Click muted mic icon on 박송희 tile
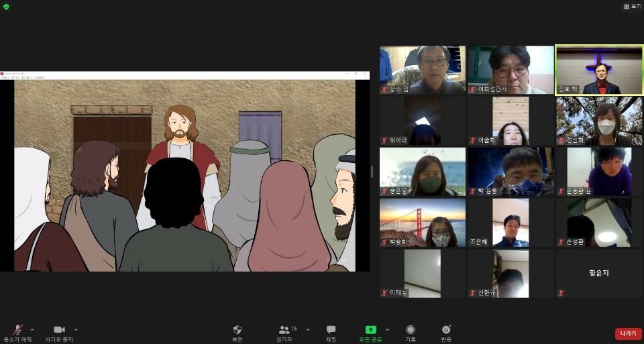The width and height of the screenshot is (644, 344). 384,242
